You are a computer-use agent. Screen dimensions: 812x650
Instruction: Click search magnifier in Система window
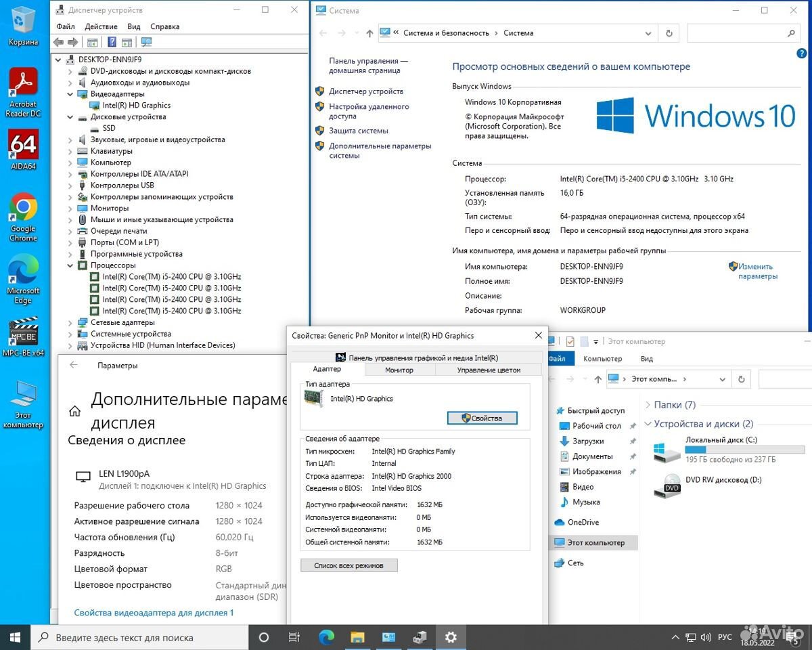[791, 32]
